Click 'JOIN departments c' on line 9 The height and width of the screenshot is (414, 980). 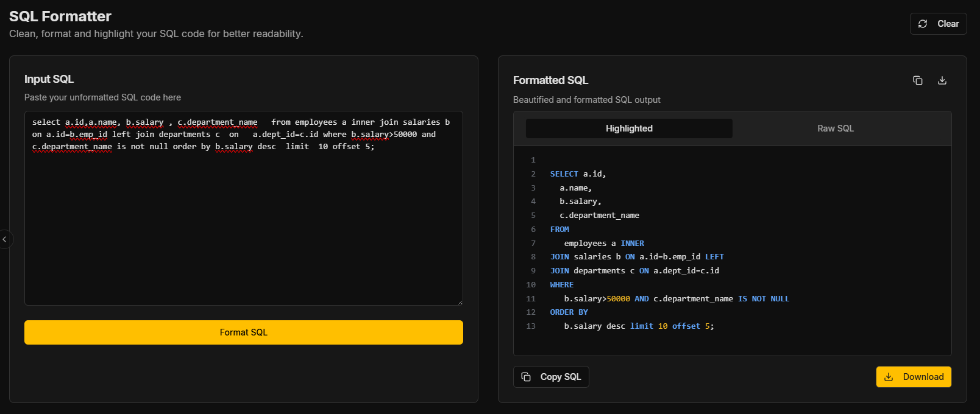592,271
